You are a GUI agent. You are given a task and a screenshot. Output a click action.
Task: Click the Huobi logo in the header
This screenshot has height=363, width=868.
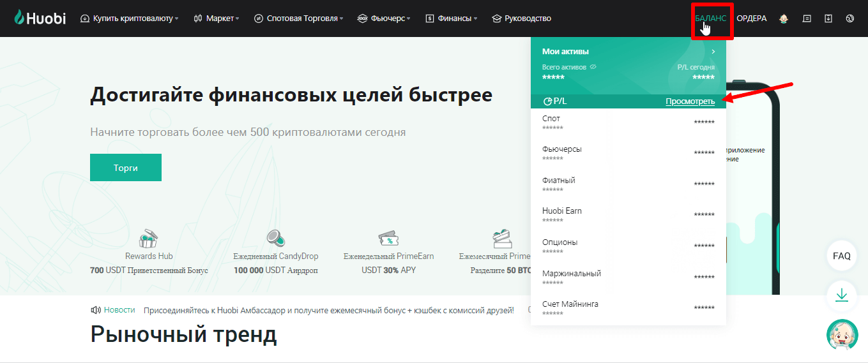tap(40, 19)
